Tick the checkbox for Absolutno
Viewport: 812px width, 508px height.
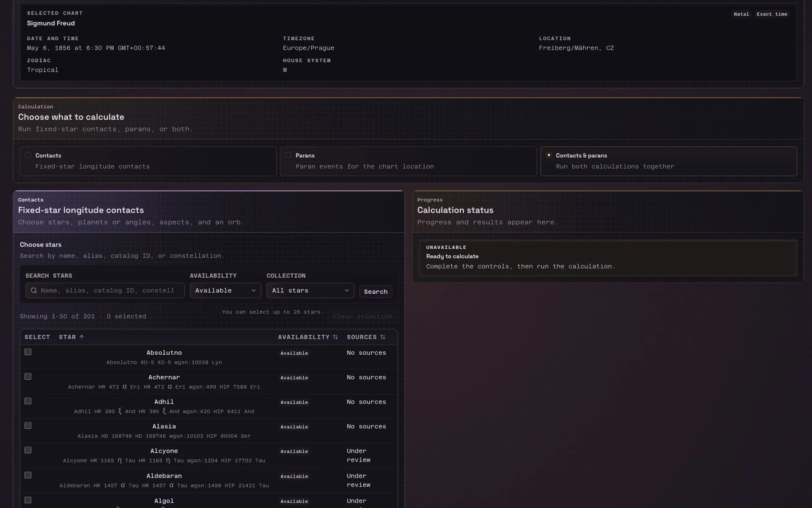point(28,352)
